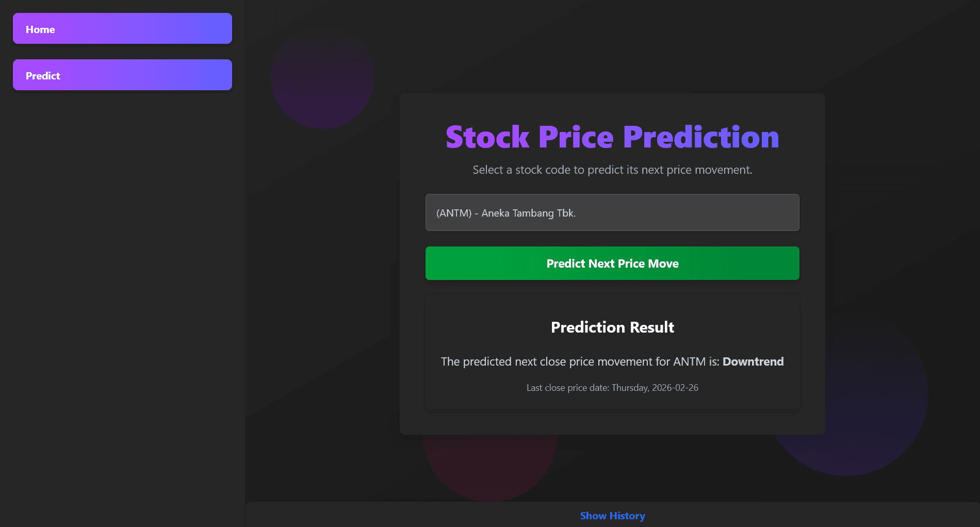This screenshot has height=527, width=980.
Task: Click the word Stock in the title
Action: click(x=487, y=137)
